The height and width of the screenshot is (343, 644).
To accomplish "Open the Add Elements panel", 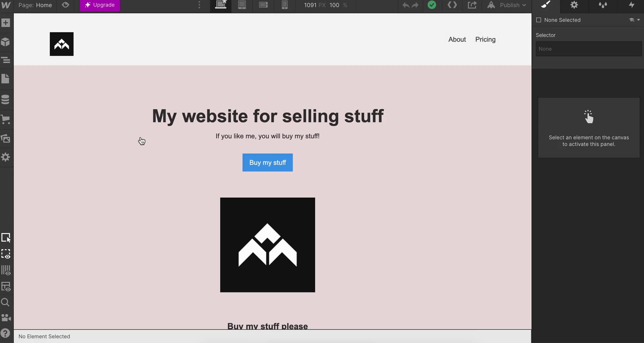I will pos(6,23).
